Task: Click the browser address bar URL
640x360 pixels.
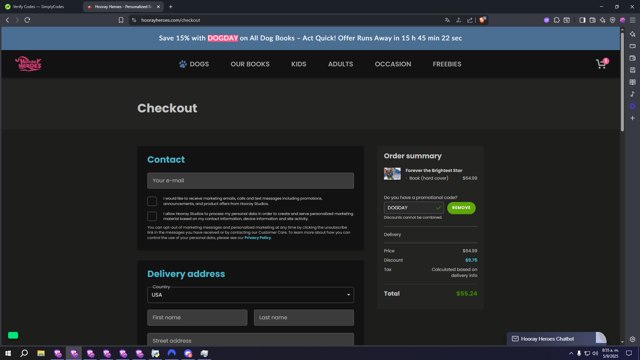Action: click(171, 20)
